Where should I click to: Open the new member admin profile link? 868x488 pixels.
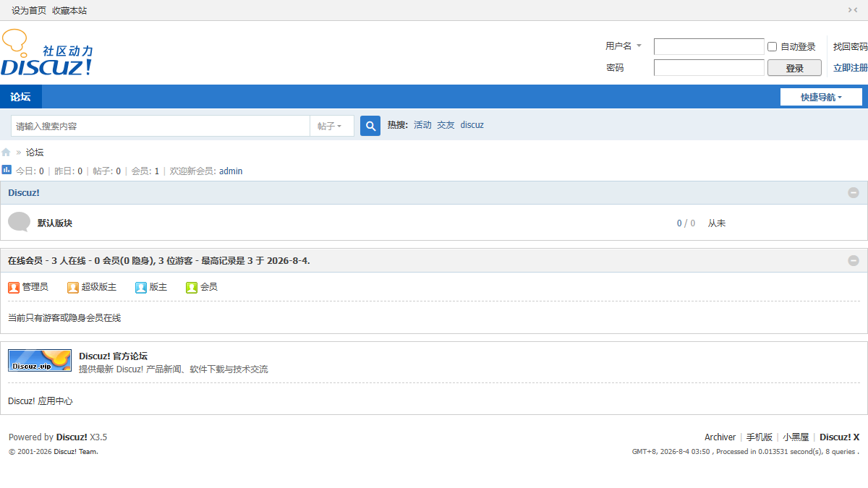pyautogui.click(x=231, y=171)
